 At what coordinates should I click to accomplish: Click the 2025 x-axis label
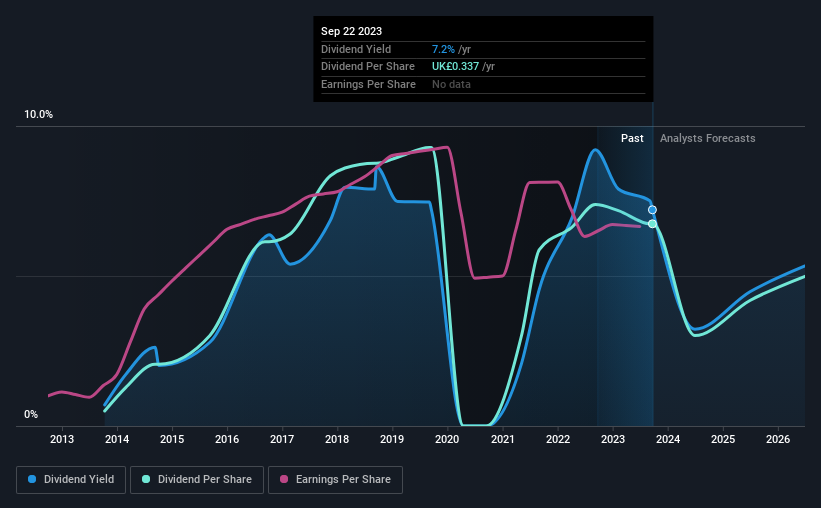point(723,439)
